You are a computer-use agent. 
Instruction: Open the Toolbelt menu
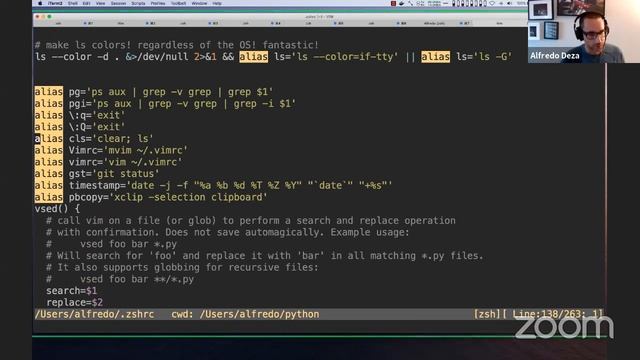pyautogui.click(x=178, y=3)
